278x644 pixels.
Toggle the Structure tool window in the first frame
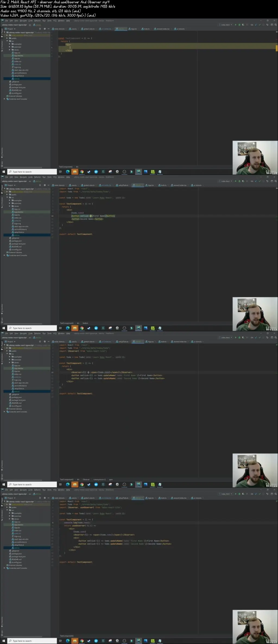(2, 46)
